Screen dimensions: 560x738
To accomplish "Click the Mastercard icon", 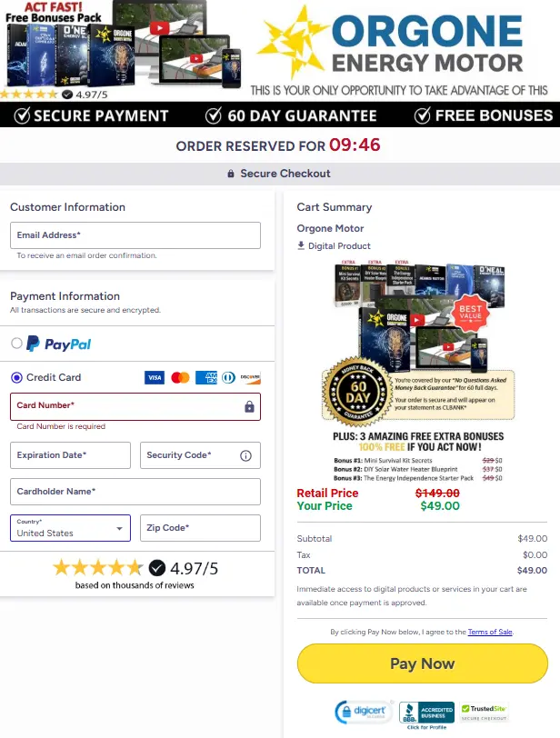I will pos(181,377).
